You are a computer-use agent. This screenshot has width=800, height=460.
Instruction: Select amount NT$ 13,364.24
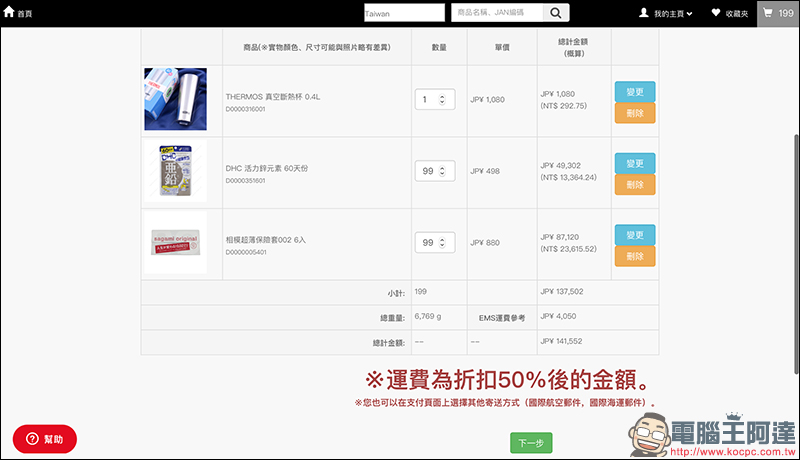(568, 177)
